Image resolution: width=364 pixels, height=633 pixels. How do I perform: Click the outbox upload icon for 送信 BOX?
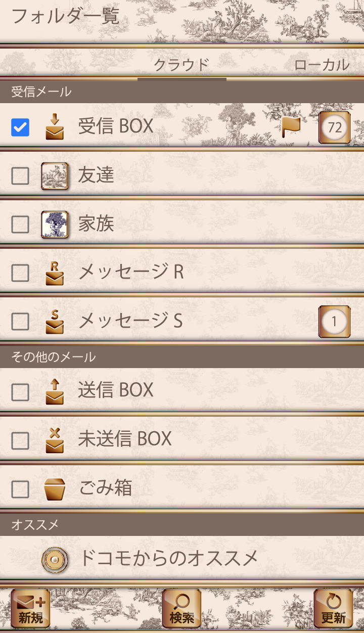coord(55,391)
